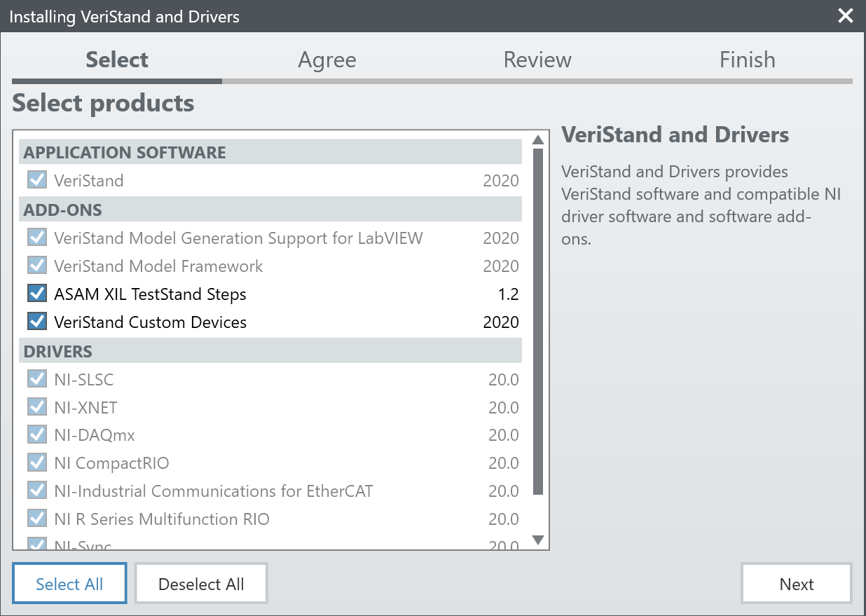Toggle VeriStand Model Framework checkbox

pyautogui.click(x=37, y=266)
